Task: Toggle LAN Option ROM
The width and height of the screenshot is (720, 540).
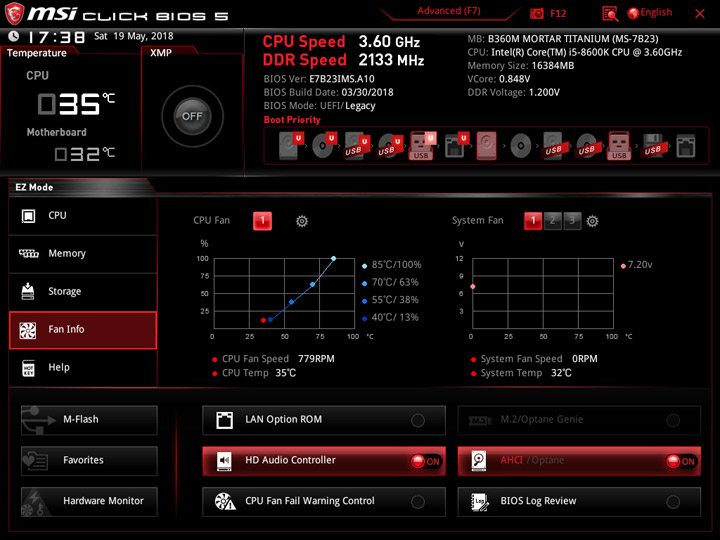Action: point(324,420)
